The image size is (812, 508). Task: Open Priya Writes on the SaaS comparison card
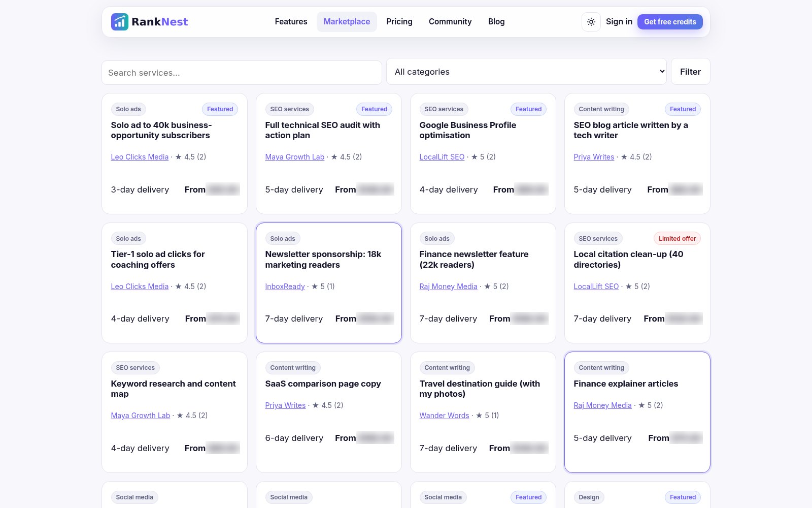[x=285, y=405]
